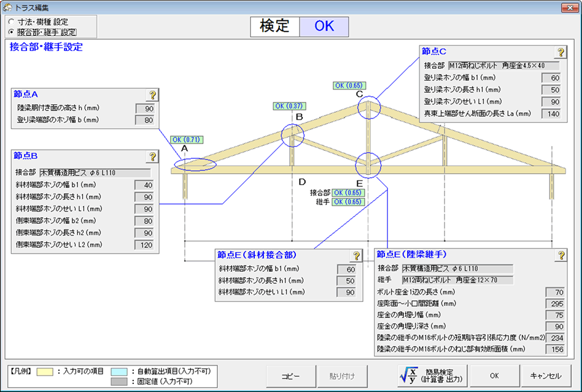Click 座彫面～小口間距離 value 295
The height and width of the screenshot is (392, 582).
[x=555, y=304]
